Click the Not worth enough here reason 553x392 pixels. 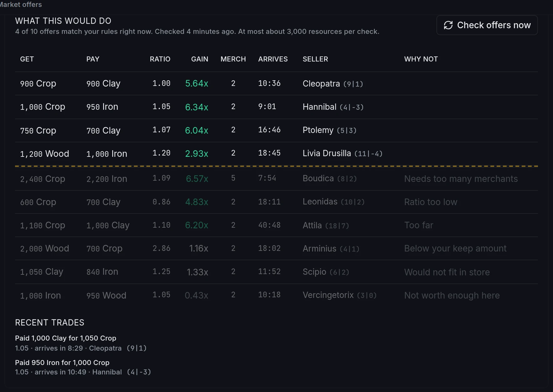(x=452, y=295)
